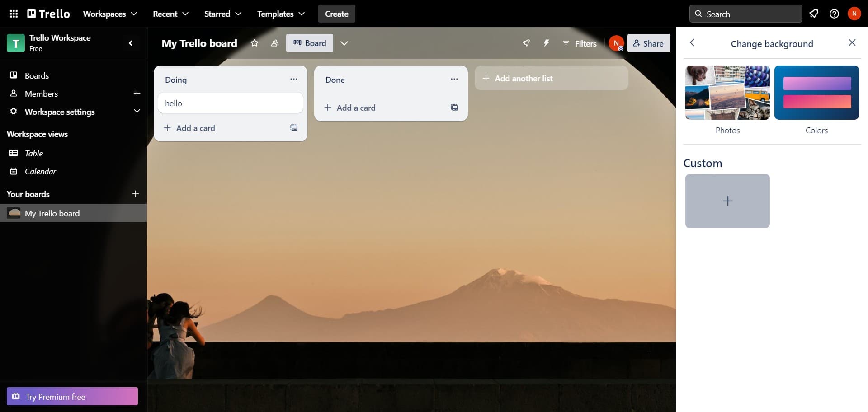Click the custom background upload tile
The height and width of the screenshot is (412, 868).
click(727, 201)
